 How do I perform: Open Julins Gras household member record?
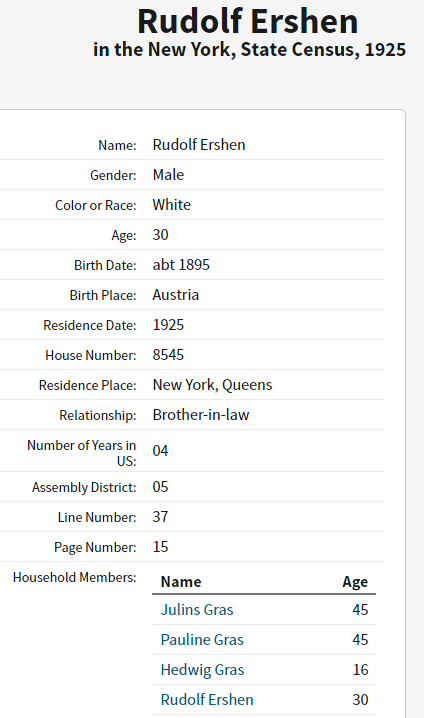pos(197,609)
